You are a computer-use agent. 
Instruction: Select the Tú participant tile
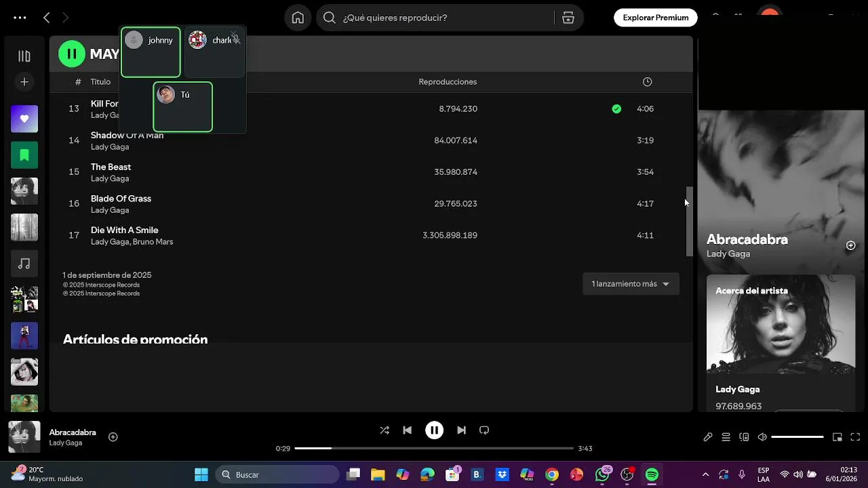[182, 107]
